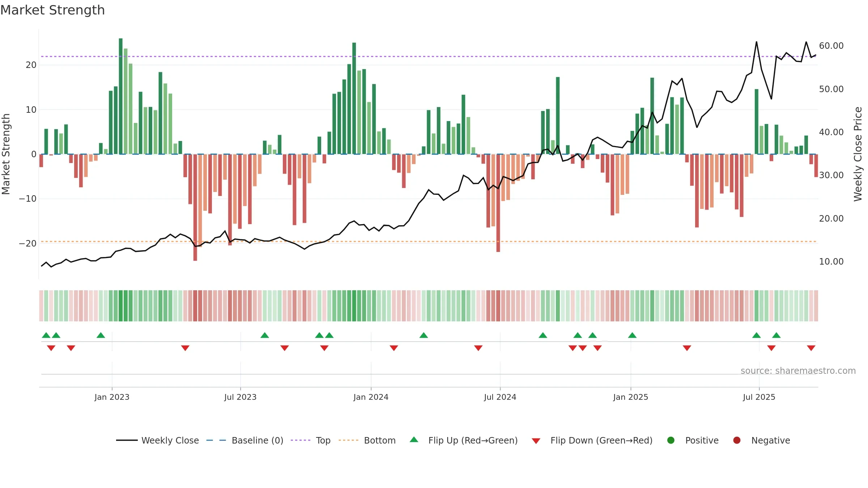This screenshot has height=488, width=868.
Task: Click the red Negative circle in legend
Action: [737, 440]
